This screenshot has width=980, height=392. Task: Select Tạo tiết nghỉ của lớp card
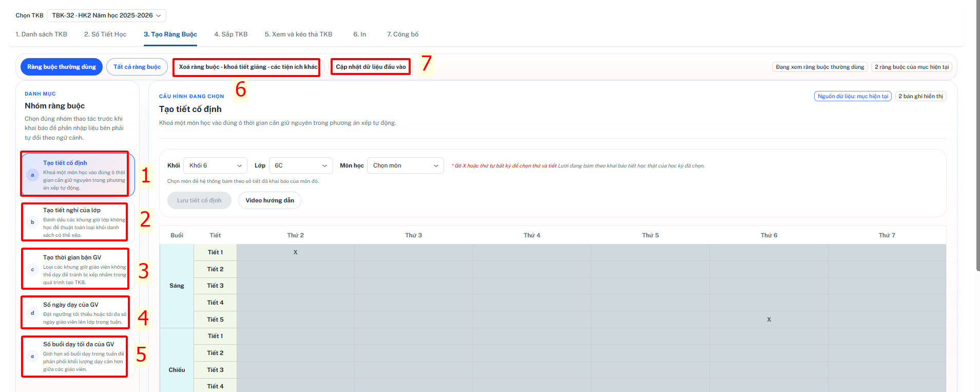[x=78, y=222]
